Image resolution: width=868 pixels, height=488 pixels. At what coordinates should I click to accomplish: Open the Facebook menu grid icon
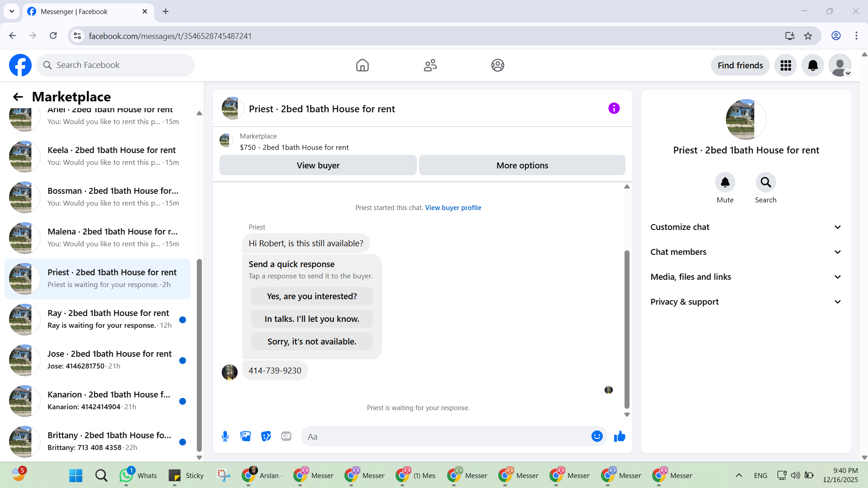786,65
